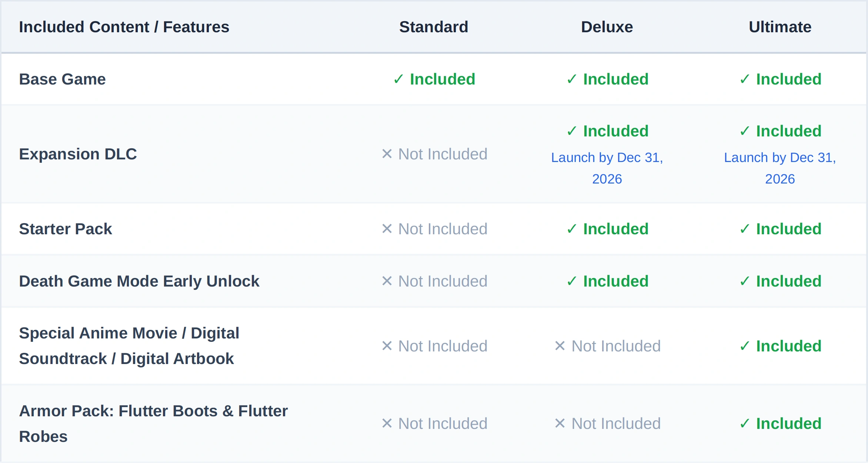Click the Deluxe Base Game checkmark icon
This screenshot has width=868, height=463.
pyautogui.click(x=571, y=79)
